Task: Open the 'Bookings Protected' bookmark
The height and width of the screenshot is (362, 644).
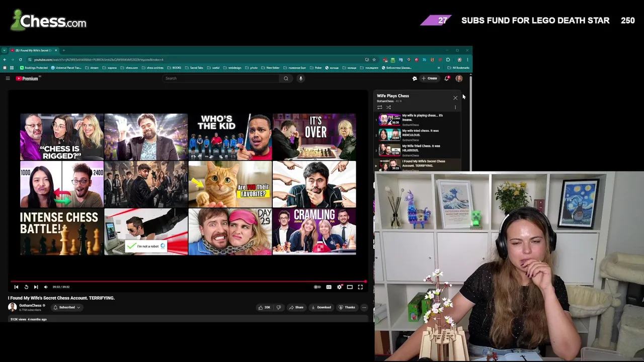Action: (x=34, y=68)
